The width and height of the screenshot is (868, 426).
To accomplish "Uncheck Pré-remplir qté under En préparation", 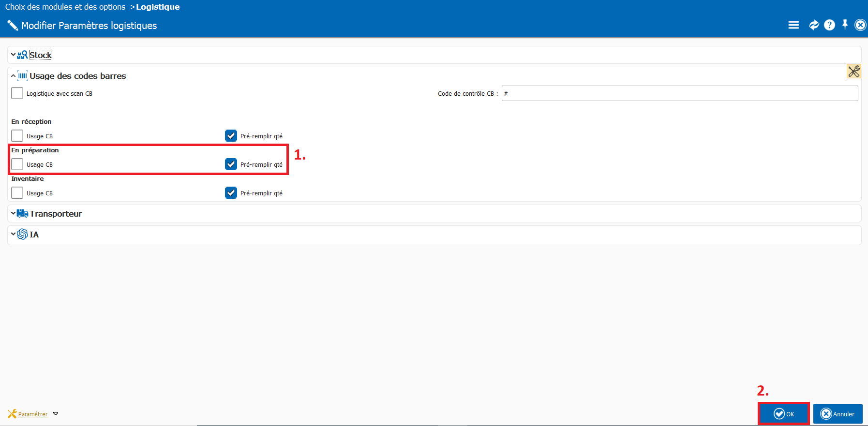I will [x=231, y=164].
